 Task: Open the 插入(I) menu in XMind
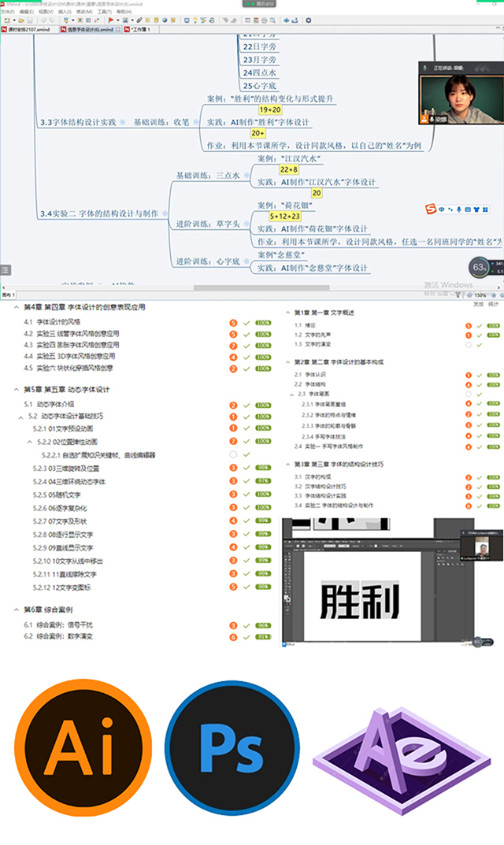pyautogui.click(x=64, y=12)
